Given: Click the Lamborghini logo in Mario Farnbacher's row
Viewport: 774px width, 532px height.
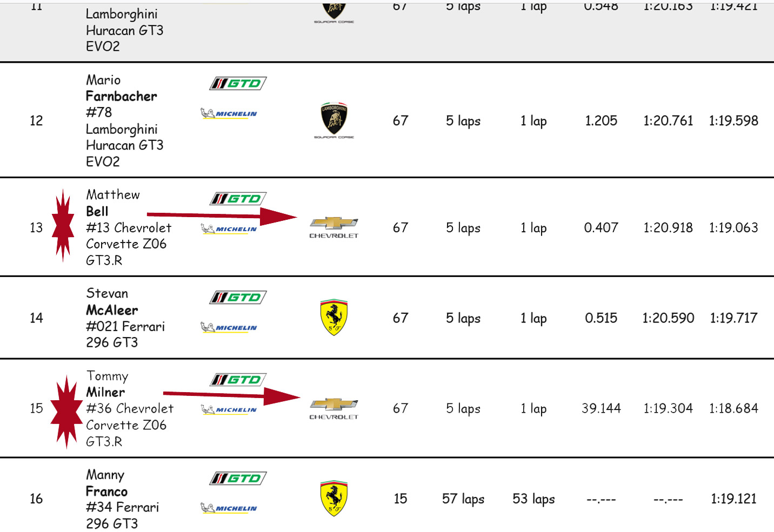Looking at the screenshot, I should coord(334,119).
